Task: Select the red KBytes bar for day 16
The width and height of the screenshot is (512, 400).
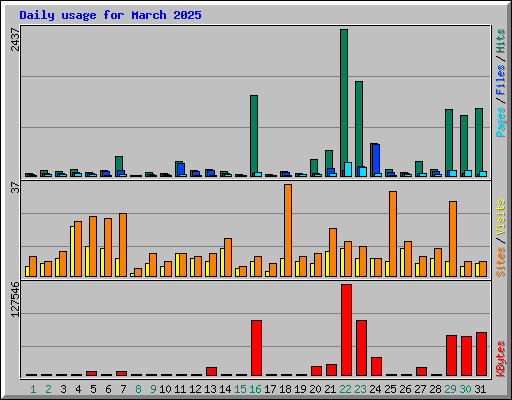Action: pos(256,348)
